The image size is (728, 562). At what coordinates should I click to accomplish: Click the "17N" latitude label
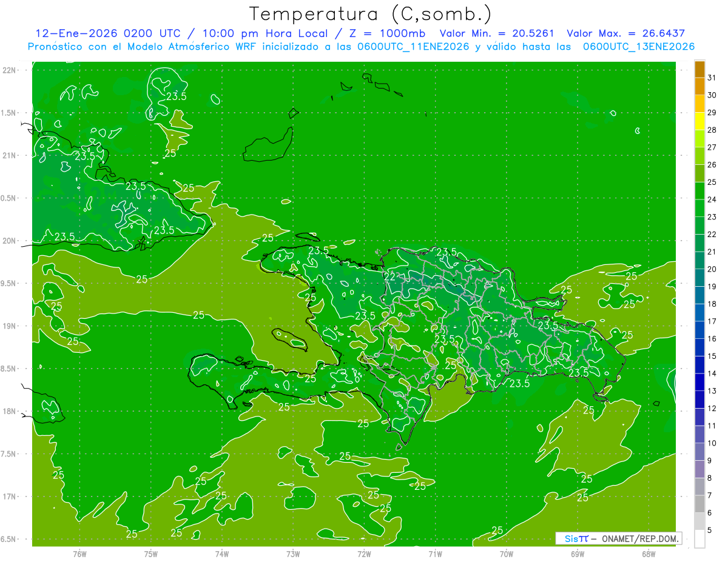tap(10, 497)
